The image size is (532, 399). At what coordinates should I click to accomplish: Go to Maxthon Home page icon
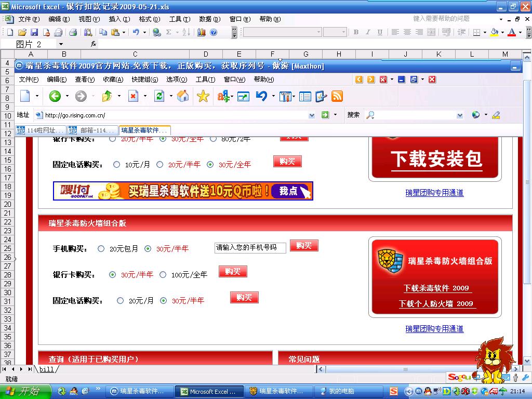point(183,96)
